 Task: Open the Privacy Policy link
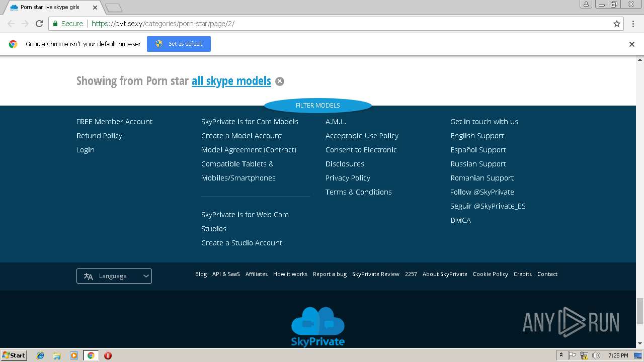[348, 178]
